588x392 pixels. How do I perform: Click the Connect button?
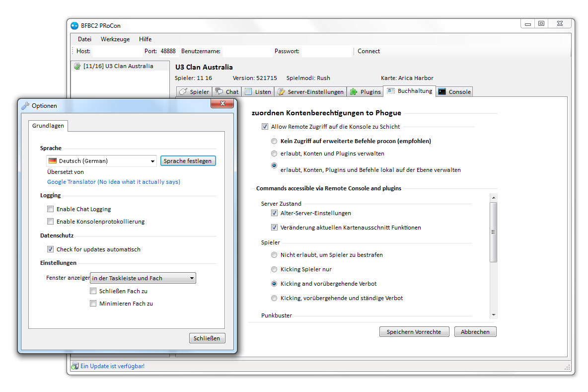pyautogui.click(x=368, y=51)
